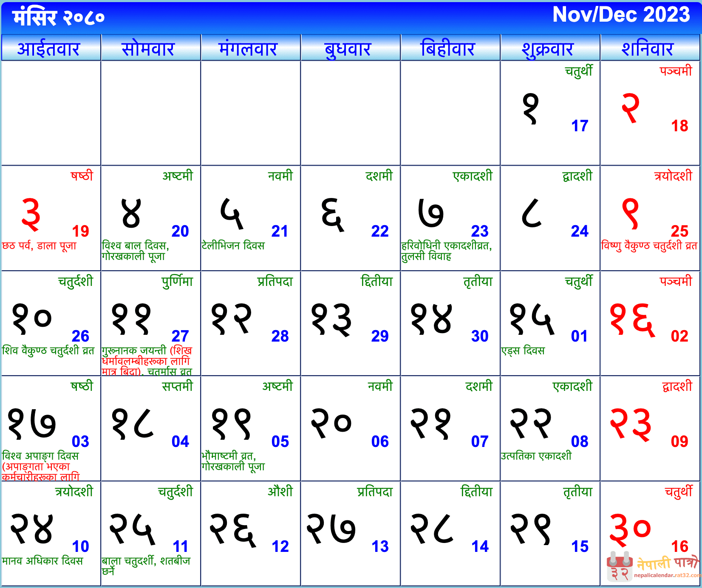Click the नेपाली पात्रो calendar logo icon

(x=620, y=567)
